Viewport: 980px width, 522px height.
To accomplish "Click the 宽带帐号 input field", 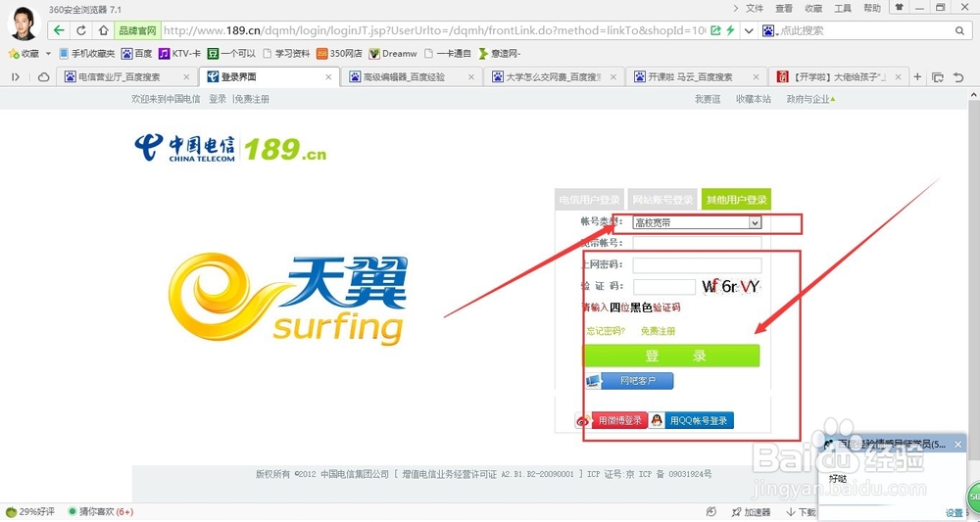I will click(x=697, y=243).
